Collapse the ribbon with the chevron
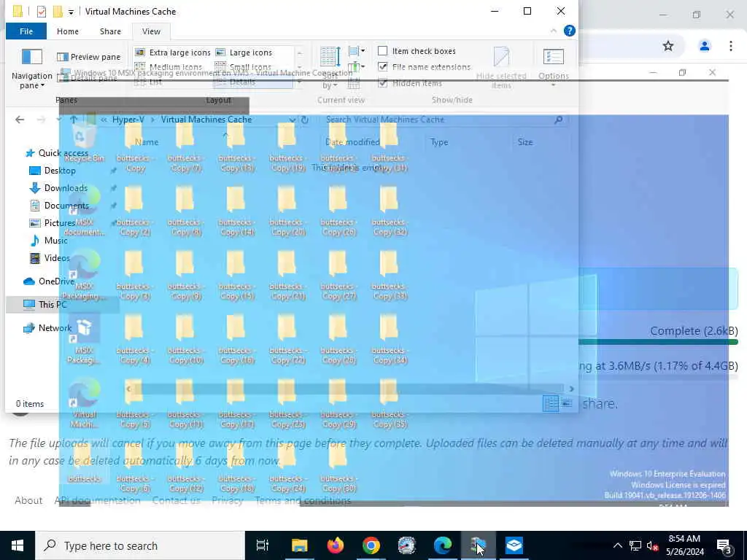Screen dimensions: 747x560 pyautogui.click(x=553, y=31)
